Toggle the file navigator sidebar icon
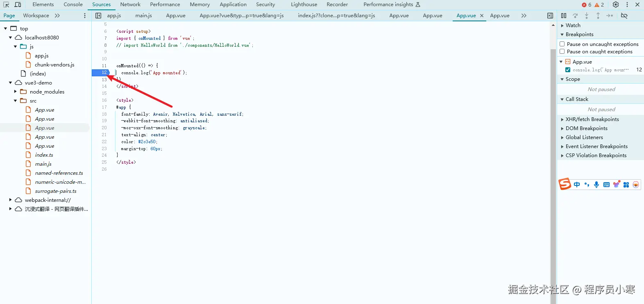The width and height of the screenshot is (644, 304). pyautogui.click(x=98, y=16)
